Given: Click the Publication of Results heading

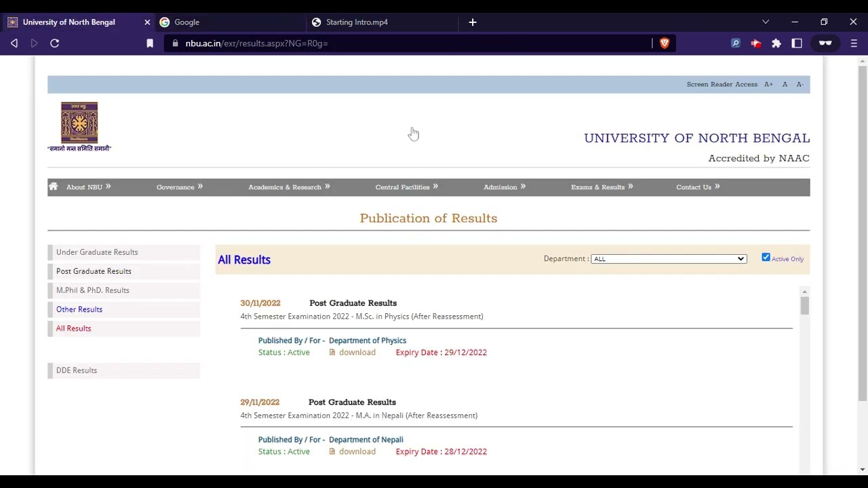Looking at the screenshot, I should pyautogui.click(x=429, y=218).
